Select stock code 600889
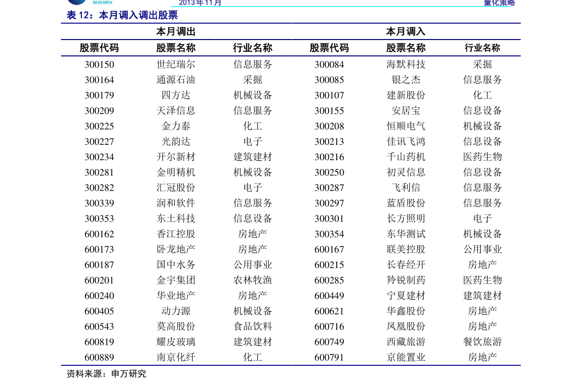The height and width of the screenshot is (388, 588). (x=99, y=357)
